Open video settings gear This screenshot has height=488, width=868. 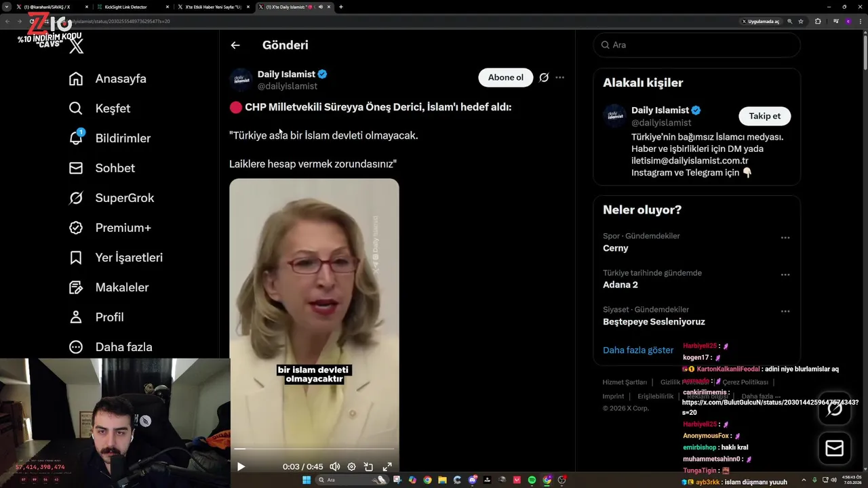click(x=351, y=466)
